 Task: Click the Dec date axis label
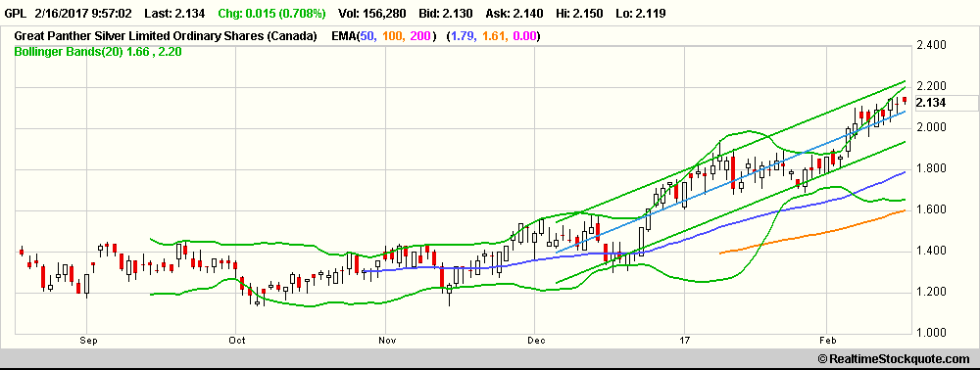(x=537, y=341)
